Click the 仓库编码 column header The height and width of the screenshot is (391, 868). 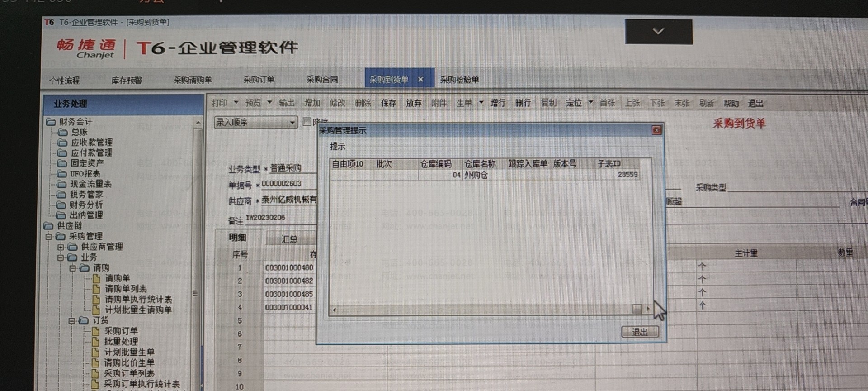[436, 164]
